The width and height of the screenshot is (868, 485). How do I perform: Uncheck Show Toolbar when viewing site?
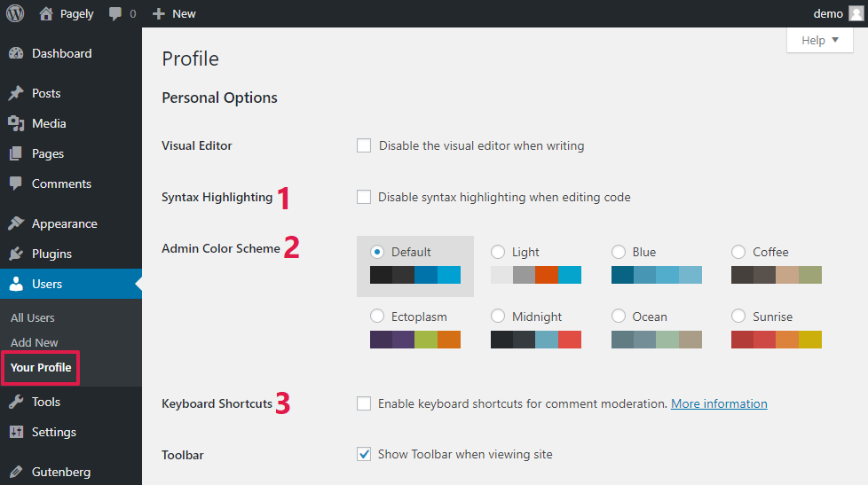[x=364, y=454]
